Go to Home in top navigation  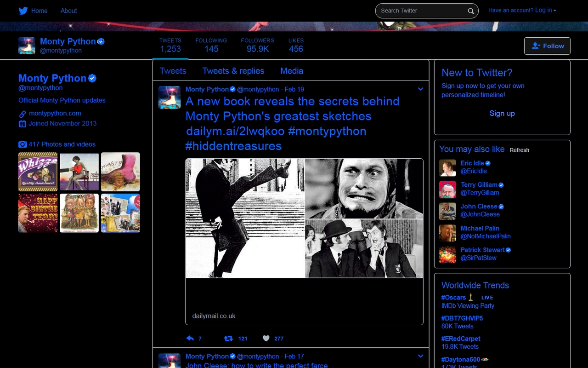point(40,11)
